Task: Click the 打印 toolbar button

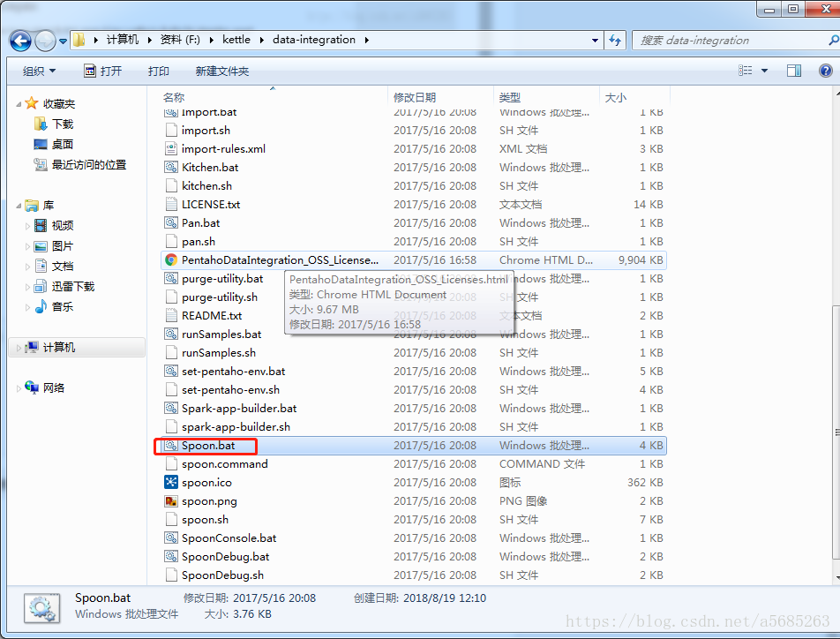Action: click(159, 71)
